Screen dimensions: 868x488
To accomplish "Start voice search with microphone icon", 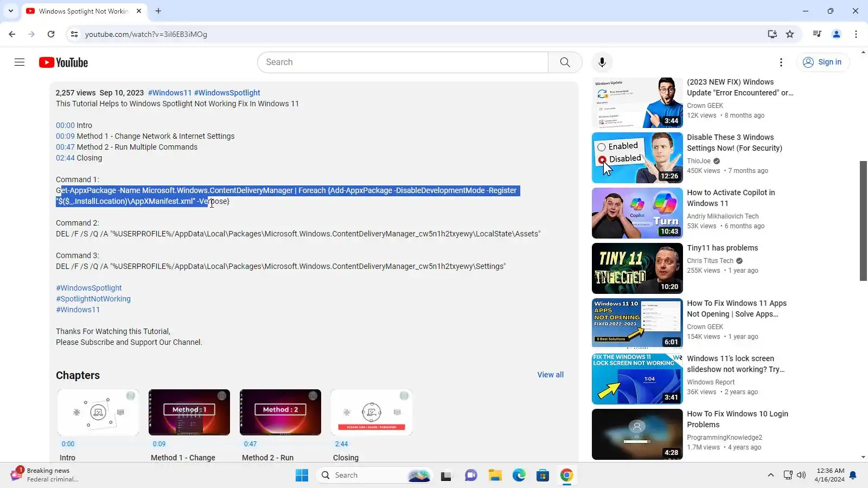I will coord(602,62).
